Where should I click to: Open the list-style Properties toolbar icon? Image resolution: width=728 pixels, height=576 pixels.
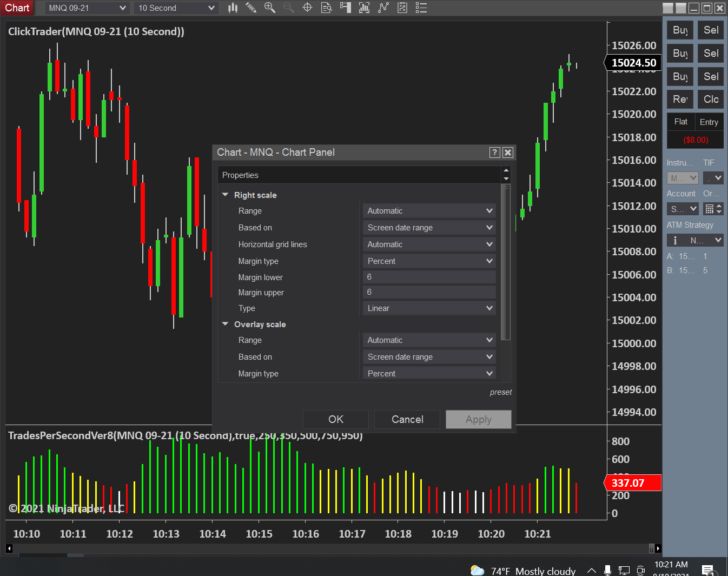[421, 8]
